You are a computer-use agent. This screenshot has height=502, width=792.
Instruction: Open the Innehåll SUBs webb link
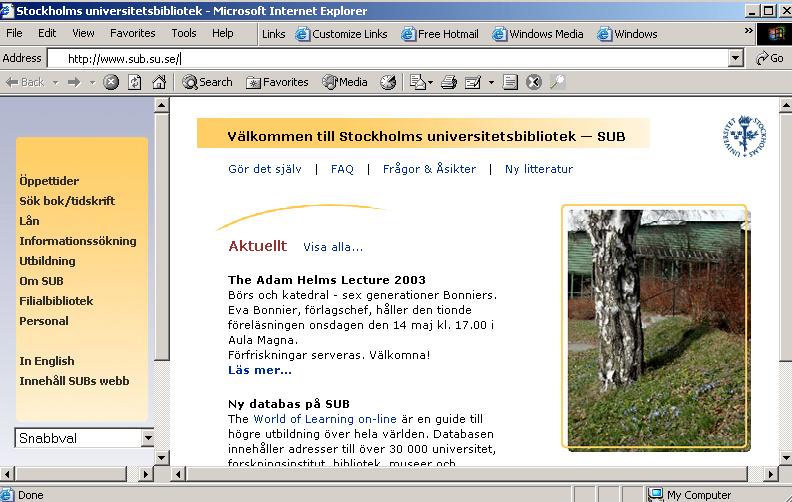click(74, 381)
